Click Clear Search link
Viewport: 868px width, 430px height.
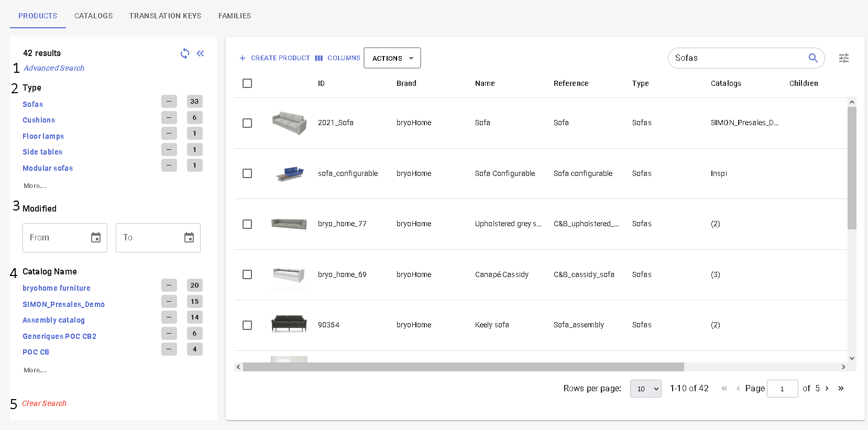click(x=44, y=403)
